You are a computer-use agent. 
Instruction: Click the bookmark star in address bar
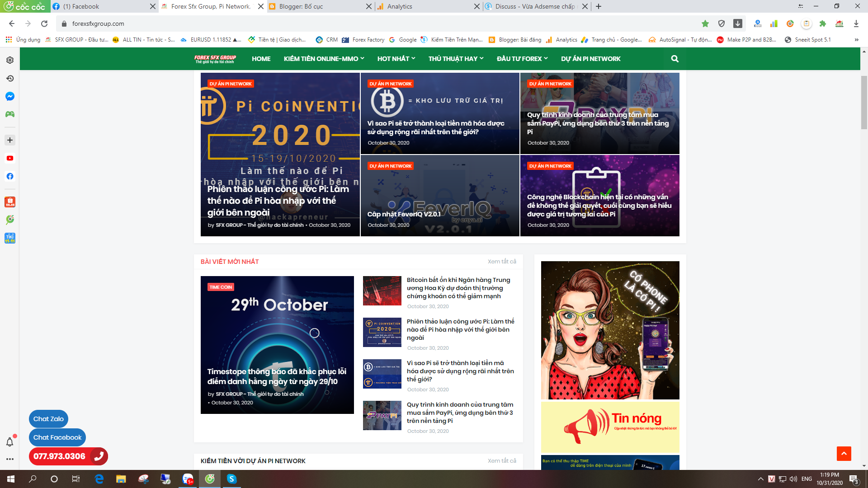click(705, 23)
